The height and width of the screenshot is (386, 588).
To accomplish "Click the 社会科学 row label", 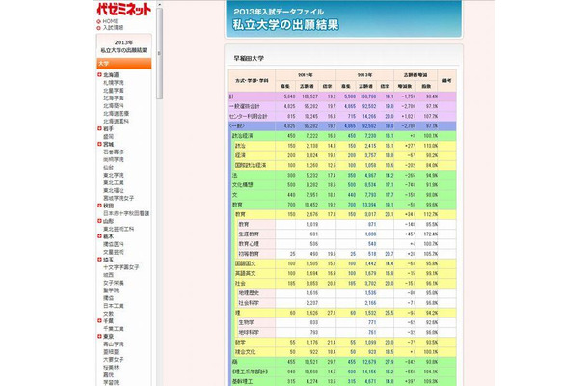I will [x=249, y=303].
